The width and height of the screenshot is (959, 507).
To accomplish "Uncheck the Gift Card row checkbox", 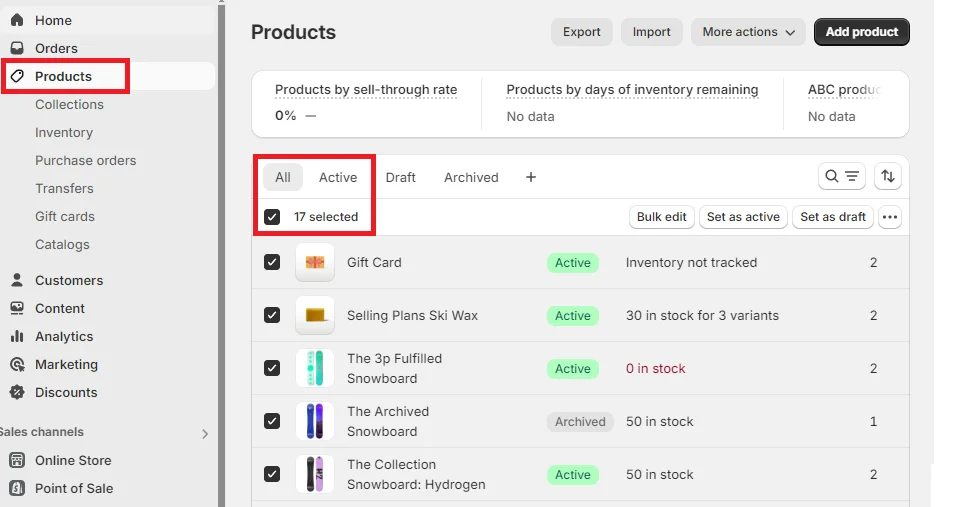I will pos(272,262).
